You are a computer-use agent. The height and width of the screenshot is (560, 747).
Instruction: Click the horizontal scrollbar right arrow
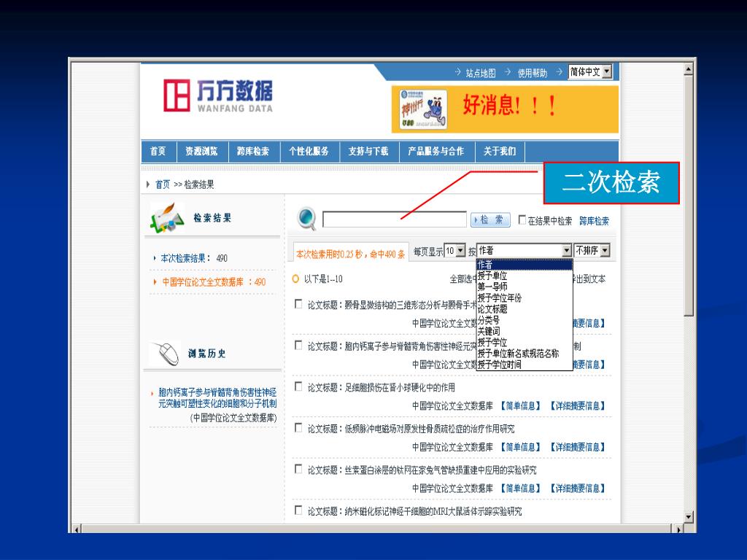pyautogui.click(x=678, y=529)
